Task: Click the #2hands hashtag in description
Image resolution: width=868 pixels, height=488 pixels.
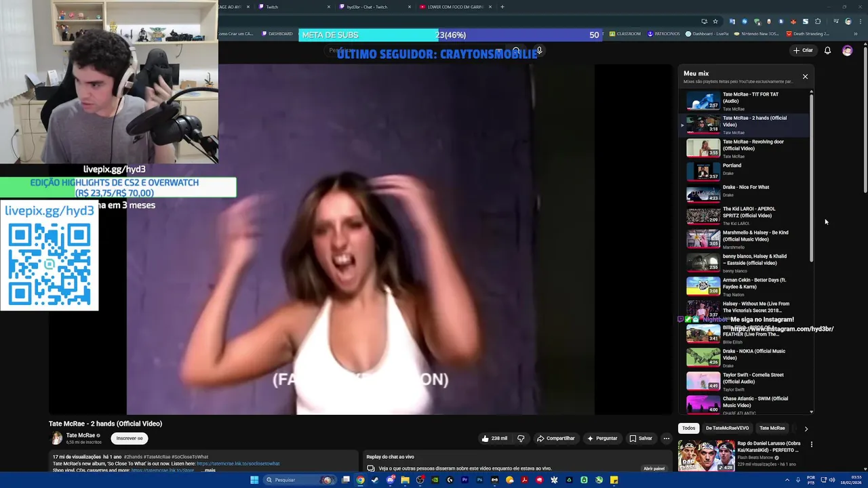Action: click(x=132, y=457)
